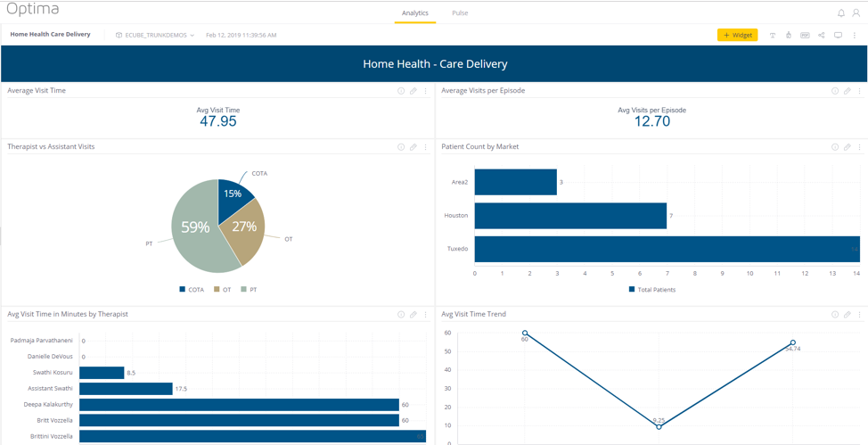This screenshot has width=868, height=445.
Task: Click the 9.25 data point on trend line
Action: click(659, 426)
